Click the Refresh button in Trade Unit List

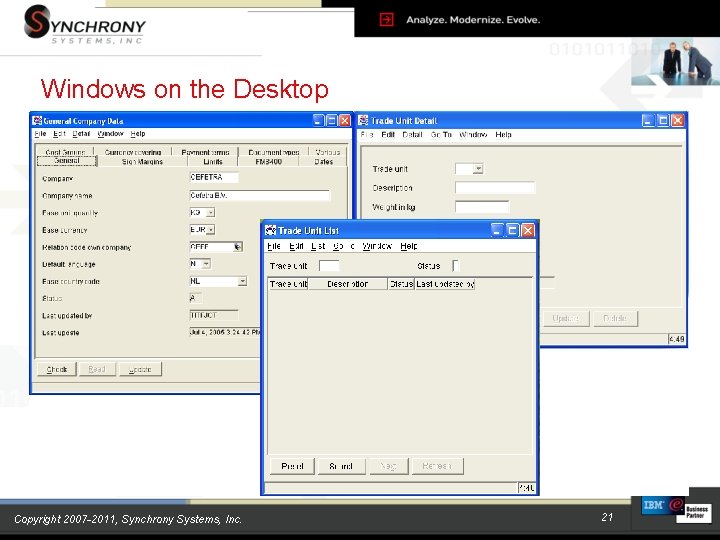click(x=437, y=466)
